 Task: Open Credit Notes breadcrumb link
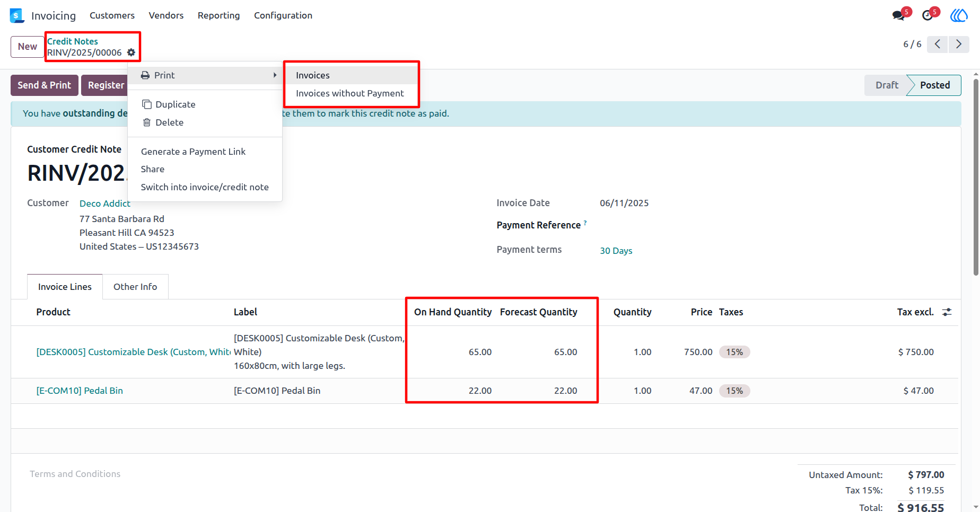[73, 41]
